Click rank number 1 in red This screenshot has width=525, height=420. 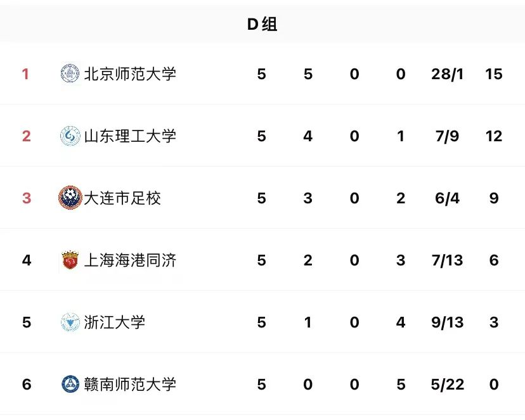(x=25, y=74)
